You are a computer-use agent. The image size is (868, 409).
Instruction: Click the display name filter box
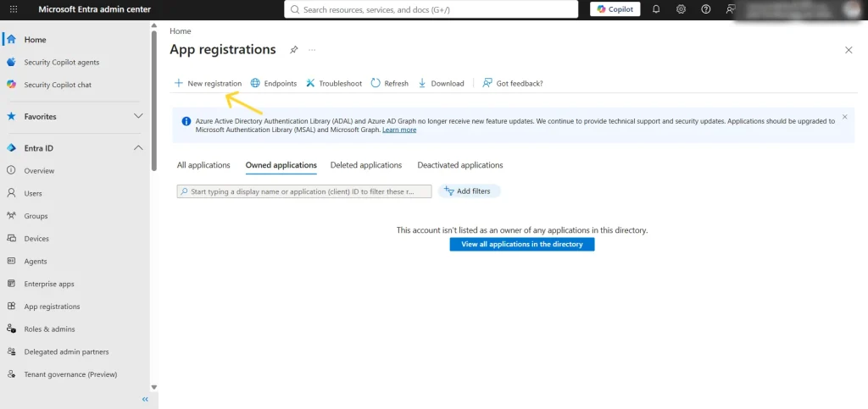[x=304, y=191]
